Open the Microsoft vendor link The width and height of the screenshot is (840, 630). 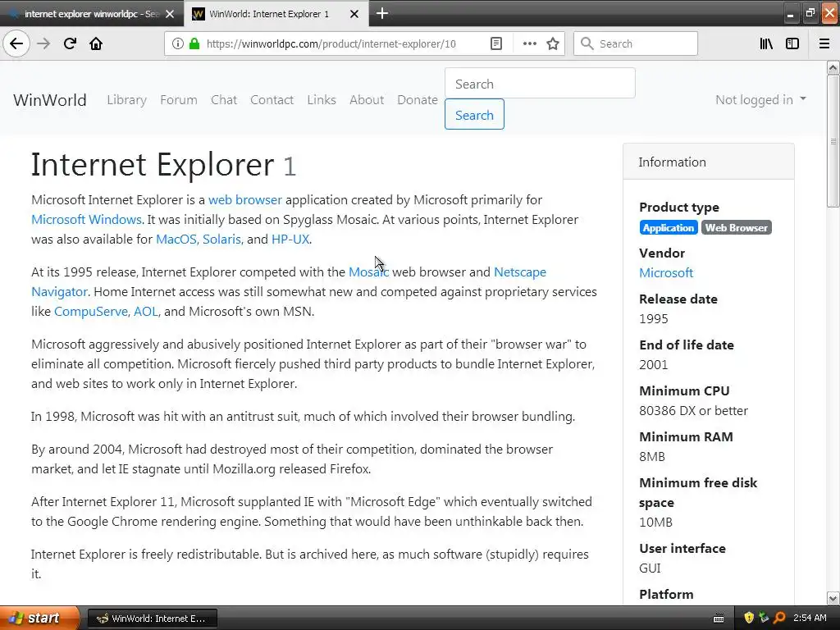[666, 272]
